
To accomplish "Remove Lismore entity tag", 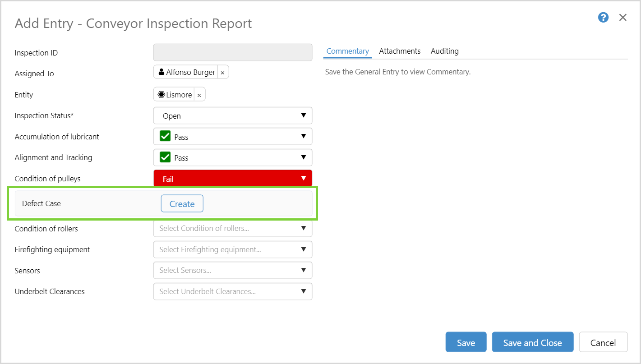I will point(199,95).
